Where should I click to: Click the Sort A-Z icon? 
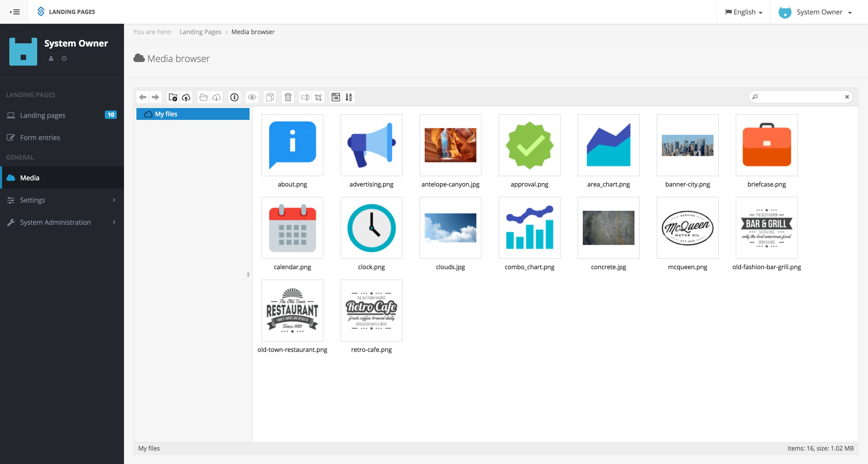tap(349, 97)
